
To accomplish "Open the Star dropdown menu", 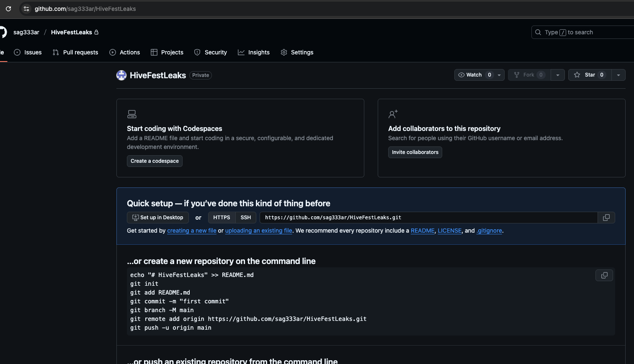I will 619,75.
